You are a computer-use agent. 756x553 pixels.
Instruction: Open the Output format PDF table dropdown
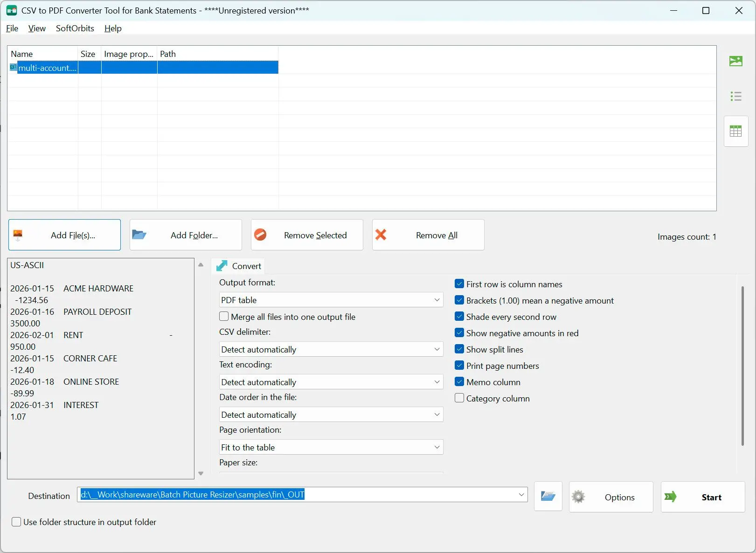click(x=331, y=300)
